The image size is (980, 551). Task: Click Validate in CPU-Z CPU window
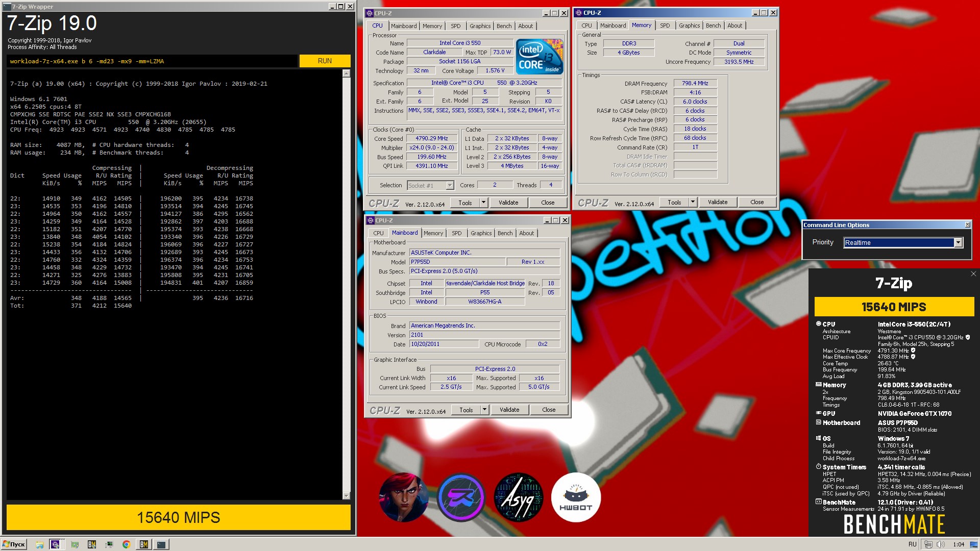(x=508, y=203)
